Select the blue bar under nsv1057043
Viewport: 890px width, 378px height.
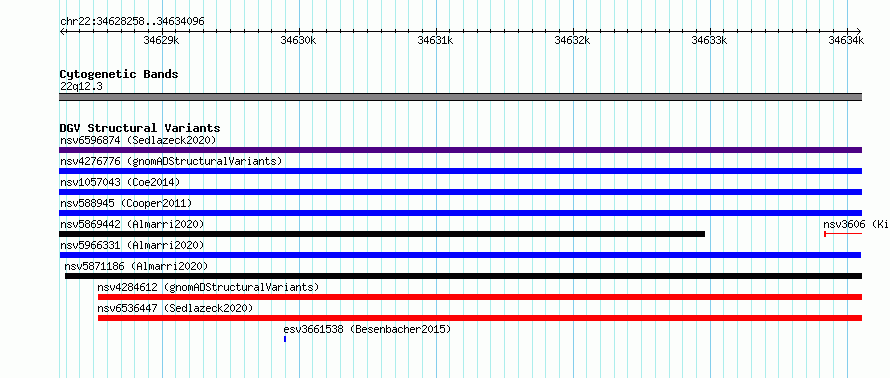pyautogui.click(x=460, y=192)
